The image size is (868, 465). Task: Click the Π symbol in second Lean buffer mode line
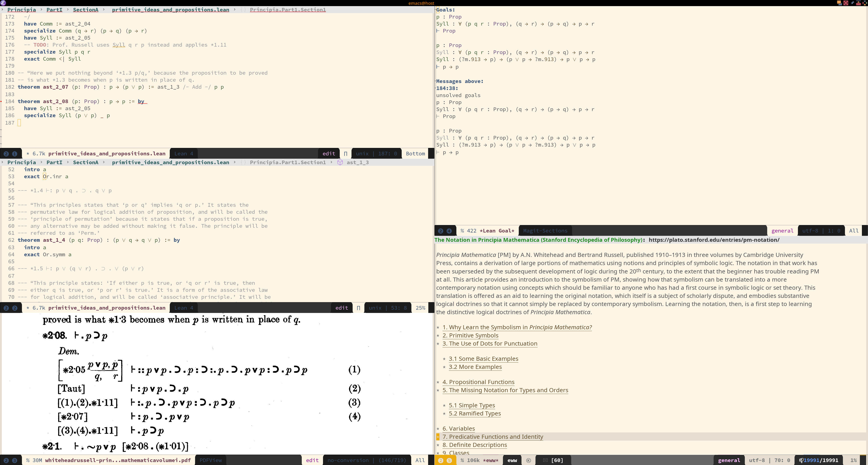pyautogui.click(x=358, y=308)
